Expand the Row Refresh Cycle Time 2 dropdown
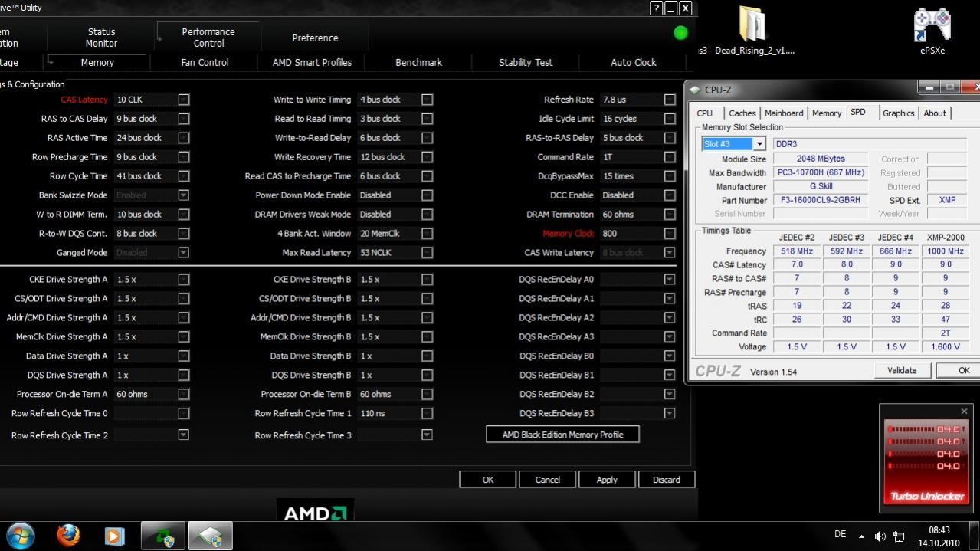This screenshot has height=551, width=980. (184, 435)
